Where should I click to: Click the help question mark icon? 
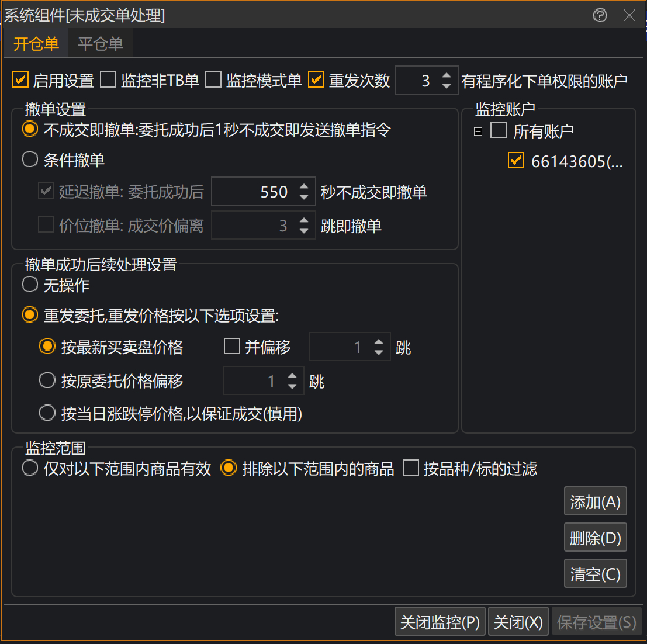(600, 15)
